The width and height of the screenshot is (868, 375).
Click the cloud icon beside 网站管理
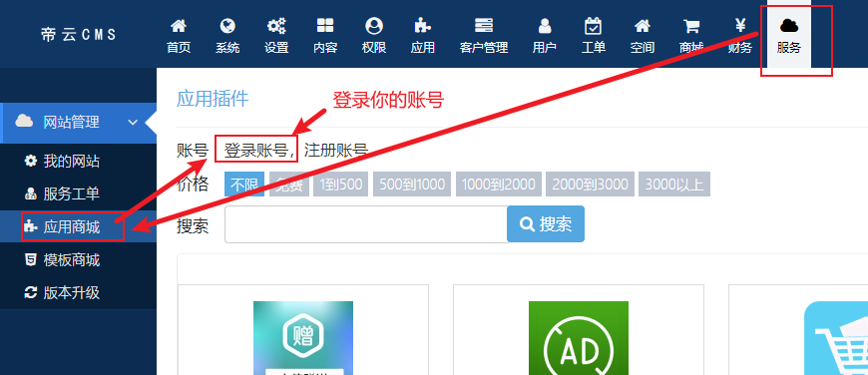pos(24,121)
